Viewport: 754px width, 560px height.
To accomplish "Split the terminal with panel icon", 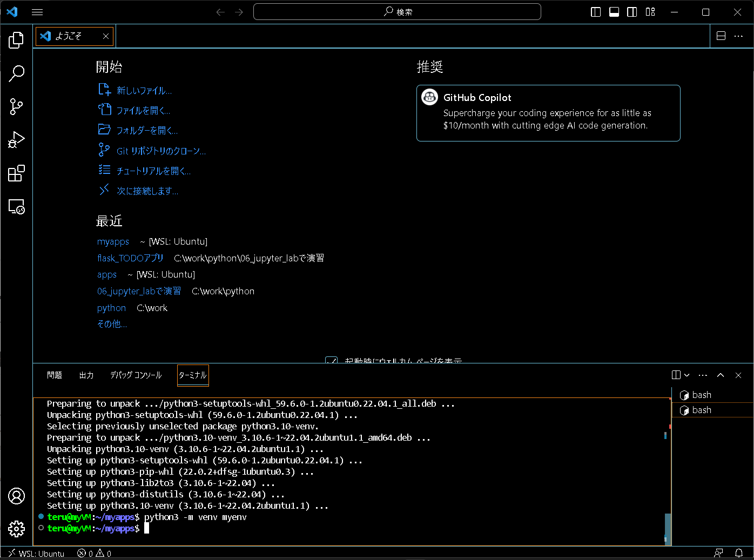I will click(x=676, y=375).
